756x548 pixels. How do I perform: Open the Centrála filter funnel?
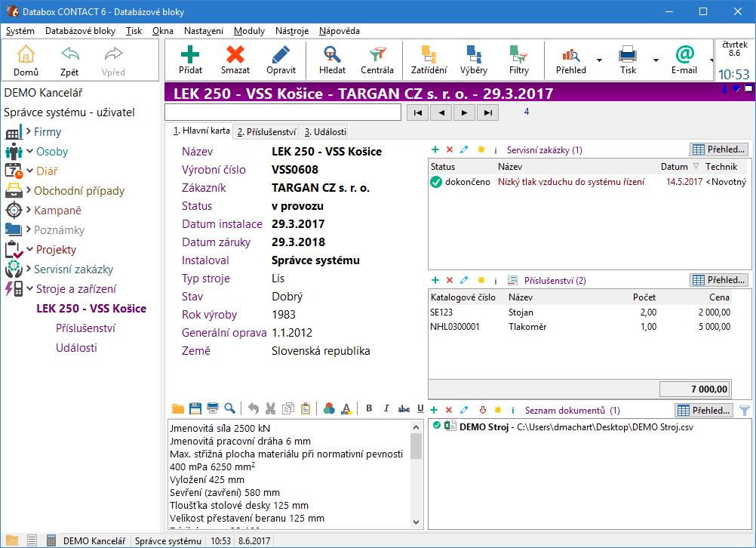377,60
